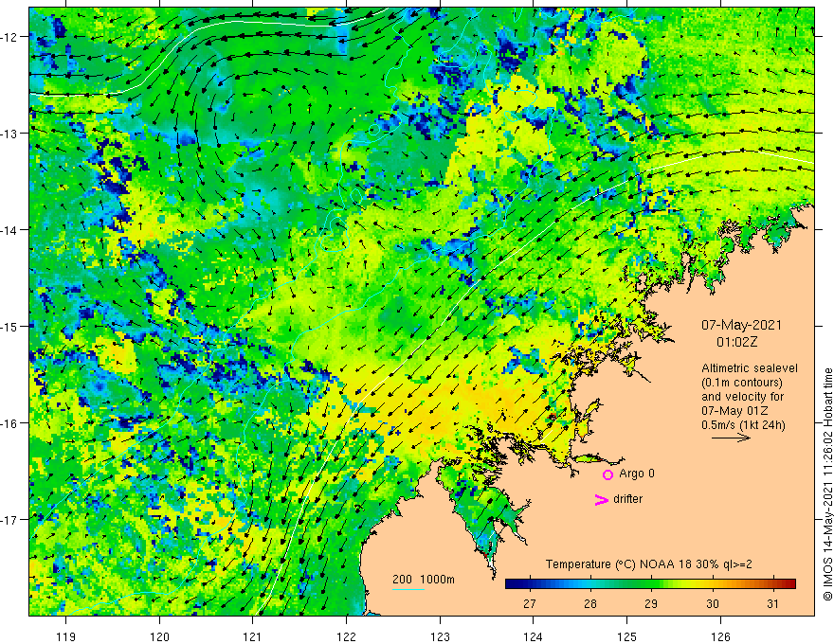Screen dimensions: 834x644
Task: Click the '(0.1m contours)' text
Action: 742,383
